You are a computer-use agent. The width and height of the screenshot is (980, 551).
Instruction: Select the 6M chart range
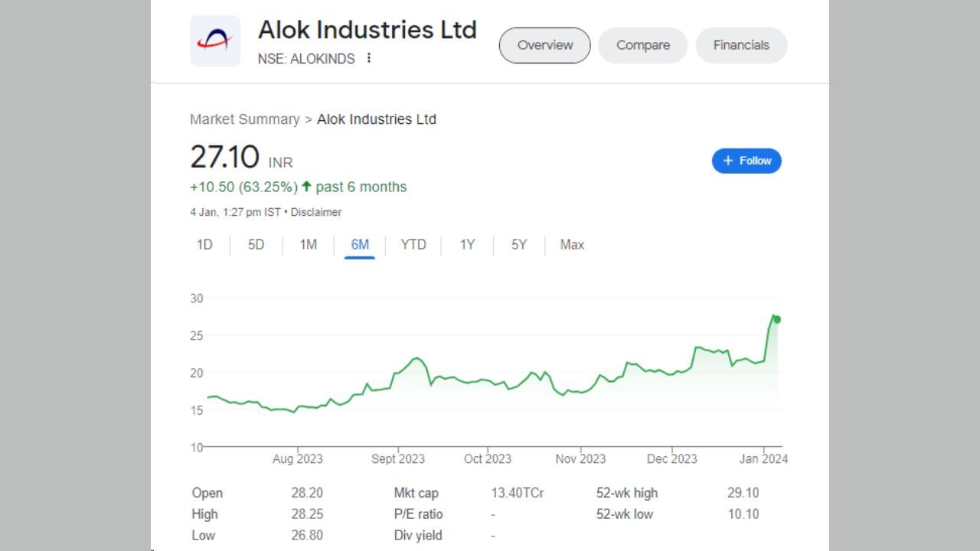coord(360,245)
